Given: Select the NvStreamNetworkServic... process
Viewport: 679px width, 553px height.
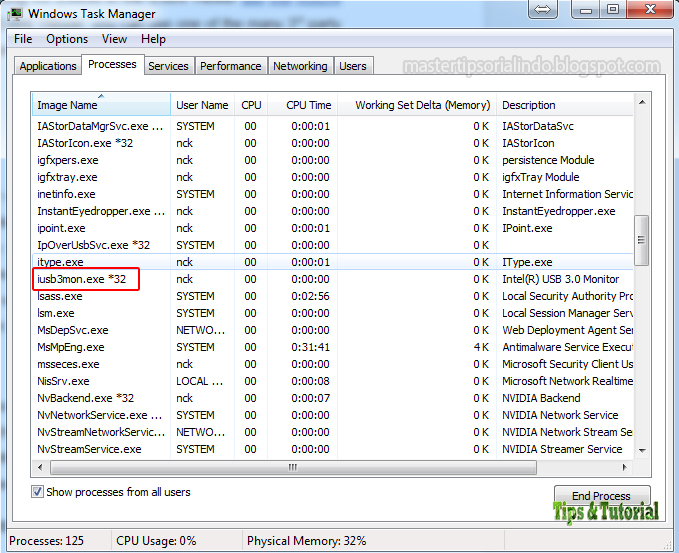Looking at the screenshot, I should [332, 432].
